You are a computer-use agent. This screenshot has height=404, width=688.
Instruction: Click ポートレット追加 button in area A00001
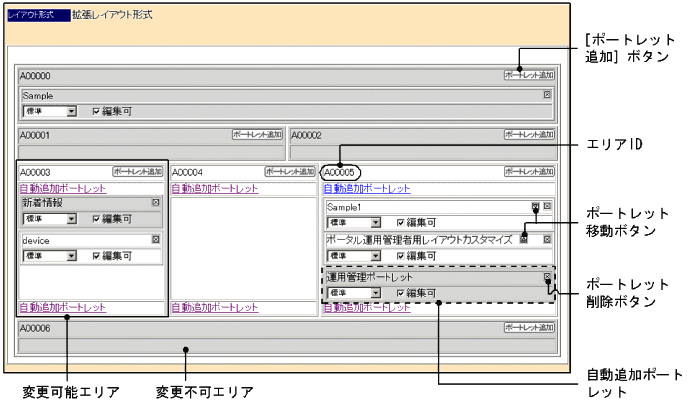(257, 135)
